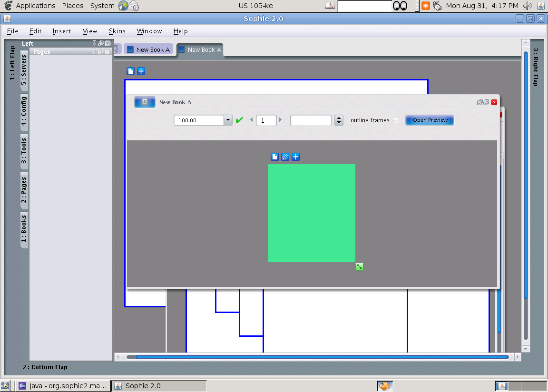Open the 3: Tools side tab
Screen dimensions: 548x392
24,151
